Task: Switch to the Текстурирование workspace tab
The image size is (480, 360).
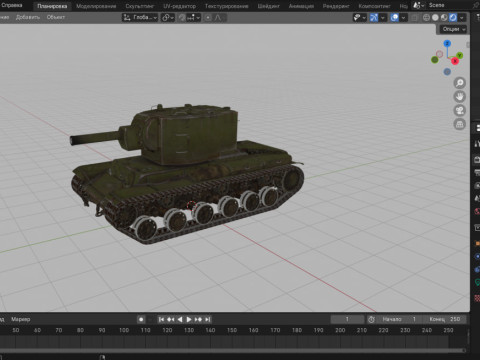Action: click(x=226, y=6)
